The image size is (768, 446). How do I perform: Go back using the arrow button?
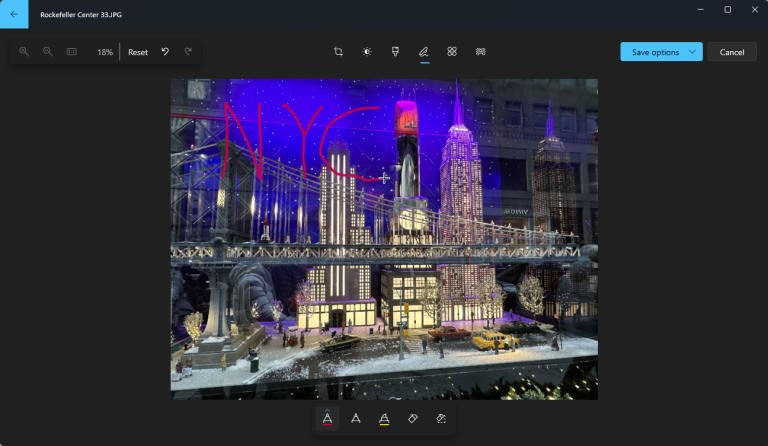click(x=14, y=14)
